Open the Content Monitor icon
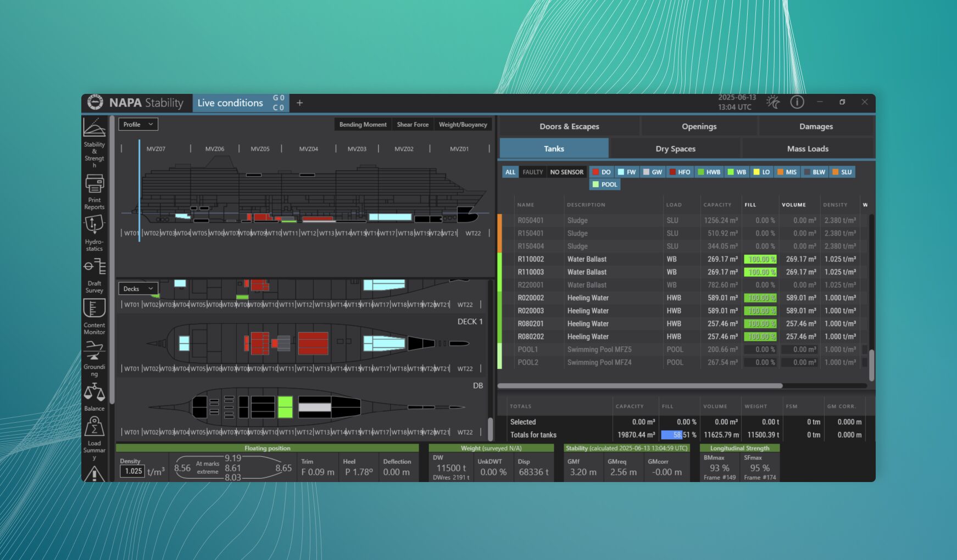Screen dimensions: 957x560 click(x=94, y=309)
